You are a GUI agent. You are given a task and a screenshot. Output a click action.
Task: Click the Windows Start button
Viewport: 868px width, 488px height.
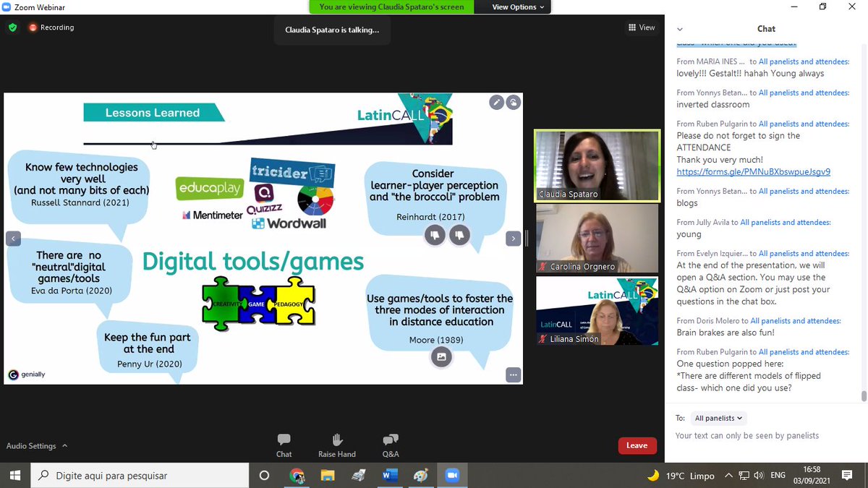(x=15, y=475)
